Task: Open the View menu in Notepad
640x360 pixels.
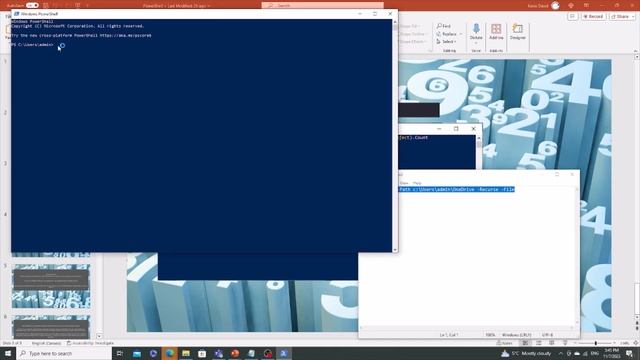Action: click(404, 183)
